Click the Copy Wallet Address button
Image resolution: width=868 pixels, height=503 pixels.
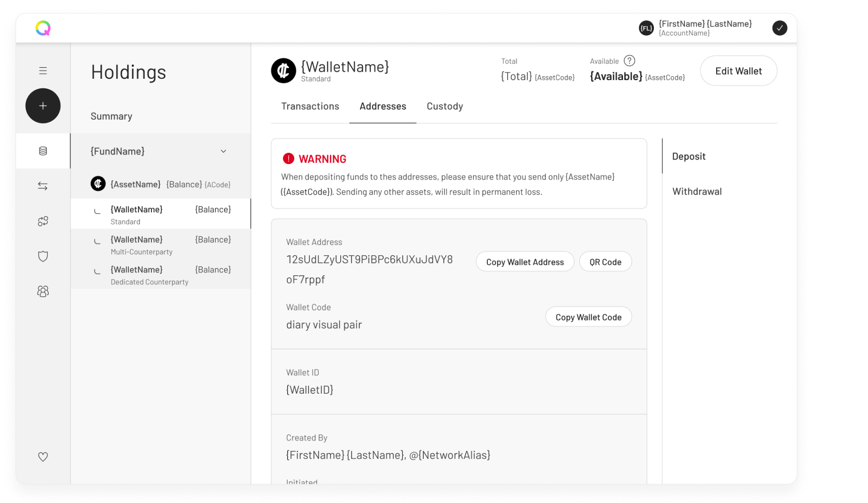click(x=525, y=262)
